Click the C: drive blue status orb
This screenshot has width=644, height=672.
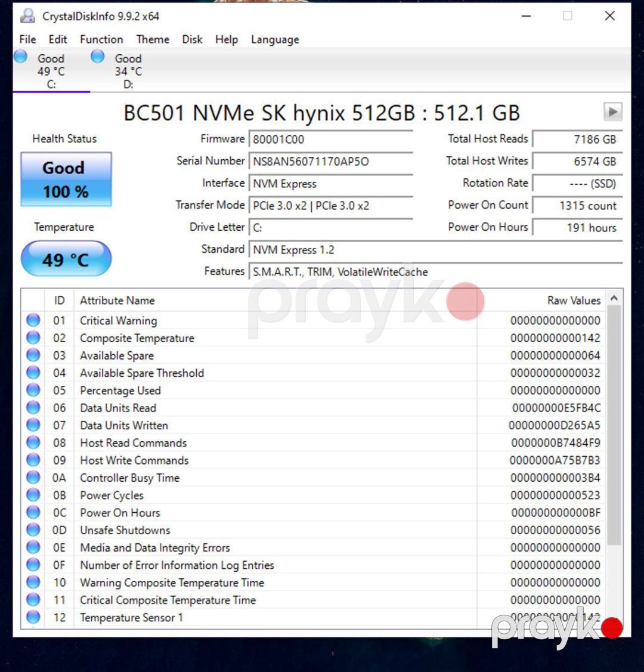click(x=20, y=57)
